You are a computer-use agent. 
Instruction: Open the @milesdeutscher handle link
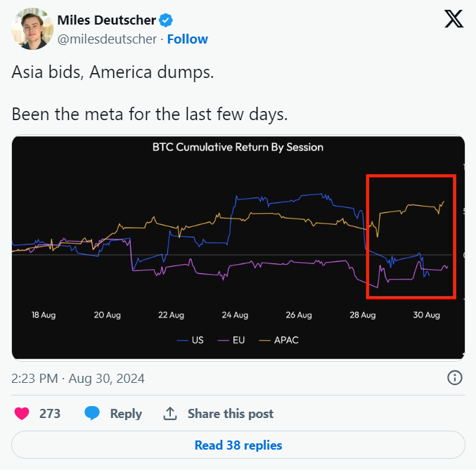point(107,39)
